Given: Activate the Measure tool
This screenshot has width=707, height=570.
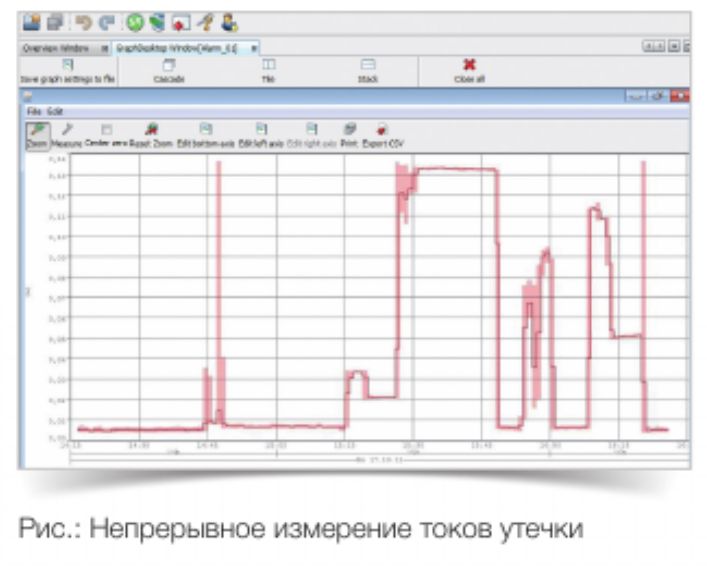Looking at the screenshot, I should (x=66, y=134).
